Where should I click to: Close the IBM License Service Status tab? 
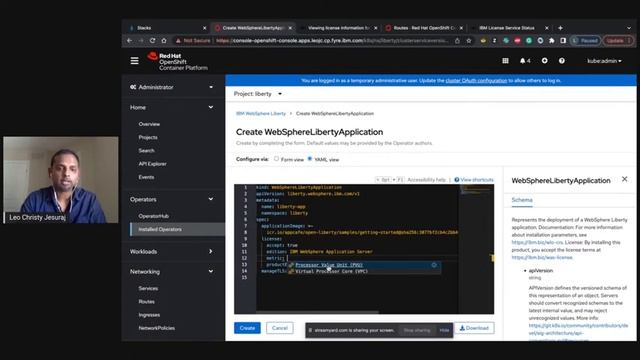point(547,28)
